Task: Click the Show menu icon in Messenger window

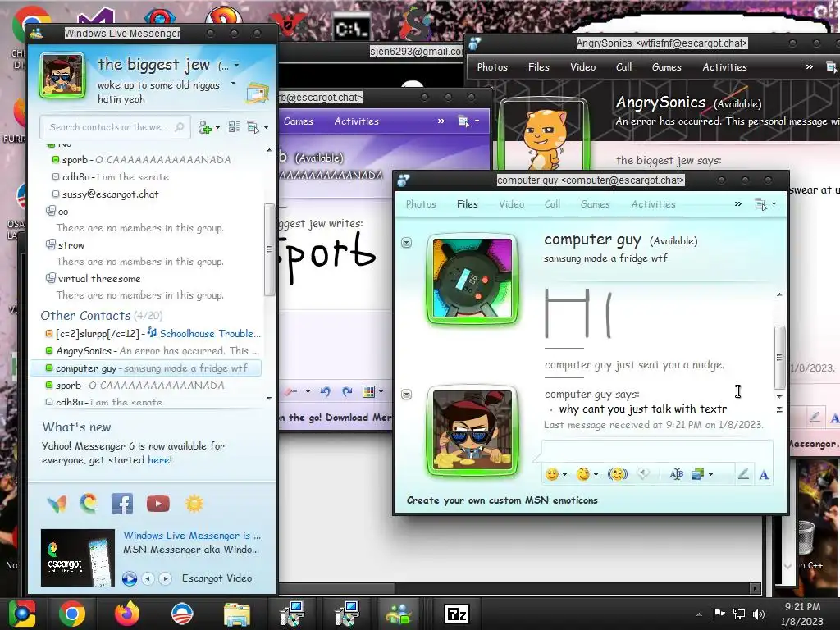Action: point(253,127)
